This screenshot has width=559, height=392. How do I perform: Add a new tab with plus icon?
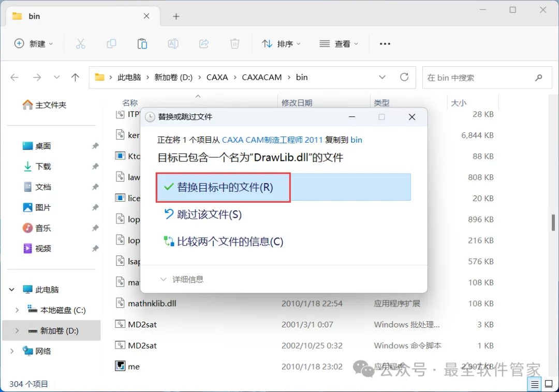click(176, 17)
